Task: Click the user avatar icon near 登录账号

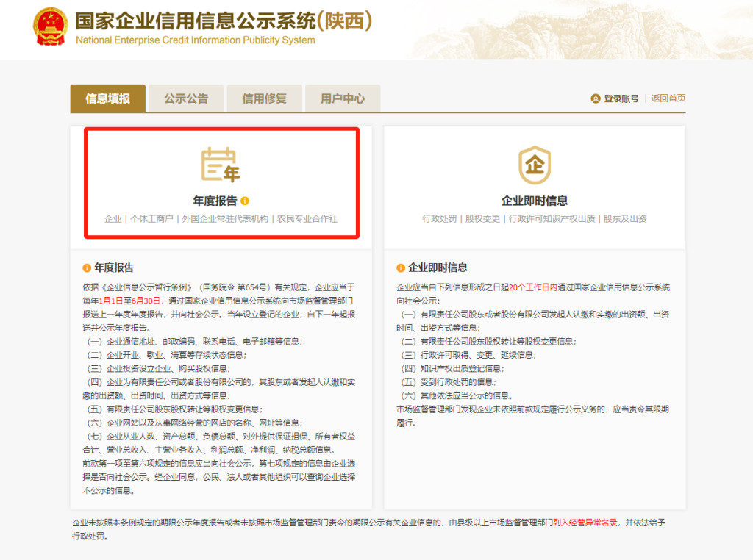Action: (x=596, y=98)
